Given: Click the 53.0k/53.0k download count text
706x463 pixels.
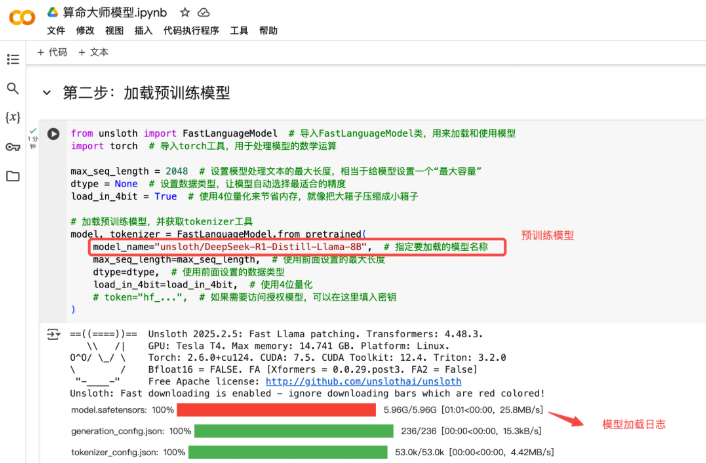Looking at the screenshot, I should (x=420, y=452).
